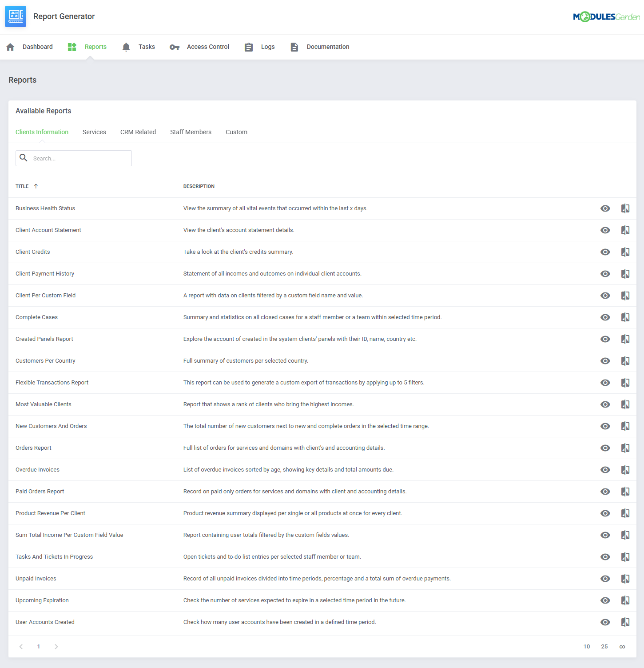Open Access Control using the key icon
The width and height of the screenshot is (644, 668).
tap(175, 47)
